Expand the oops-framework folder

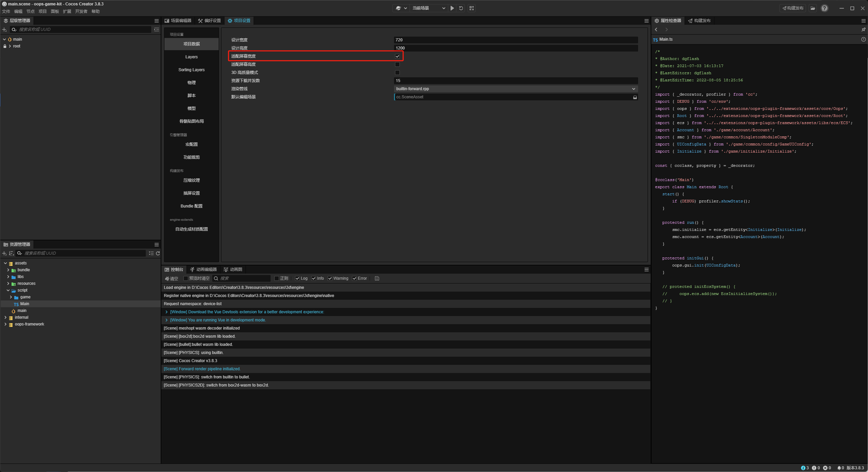(5, 324)
